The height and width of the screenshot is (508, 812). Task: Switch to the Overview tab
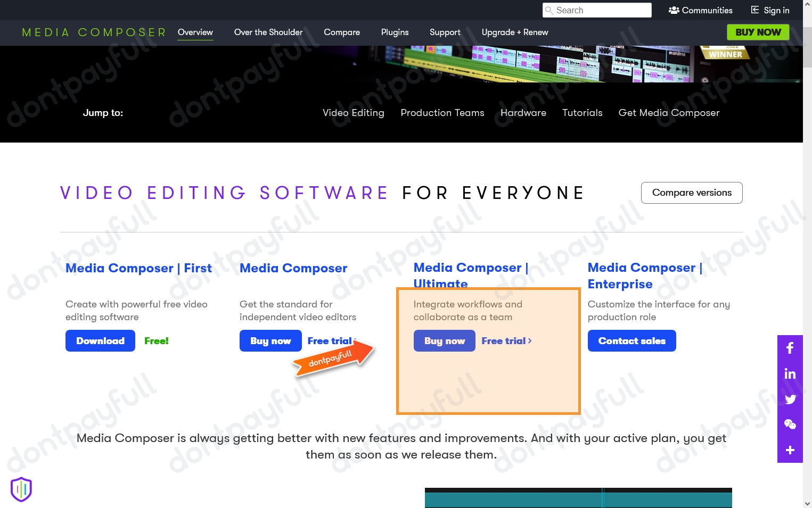195,32
